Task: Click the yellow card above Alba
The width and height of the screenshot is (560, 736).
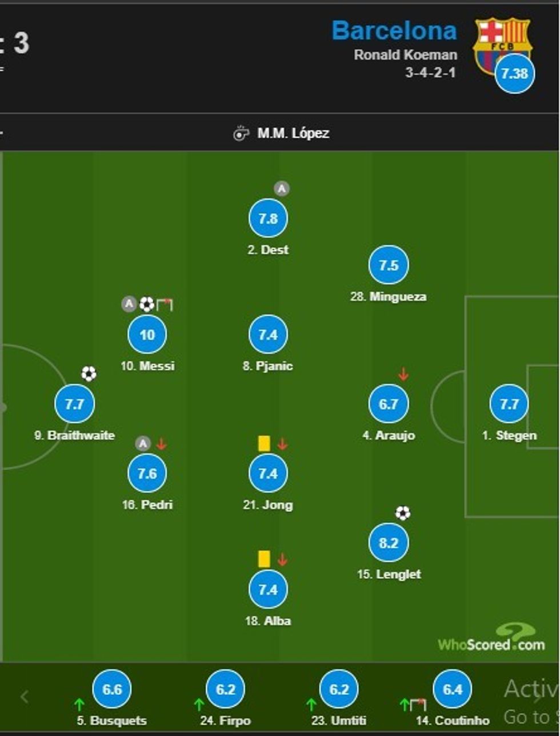Action: pyautogui.click(x=264, y=559)
